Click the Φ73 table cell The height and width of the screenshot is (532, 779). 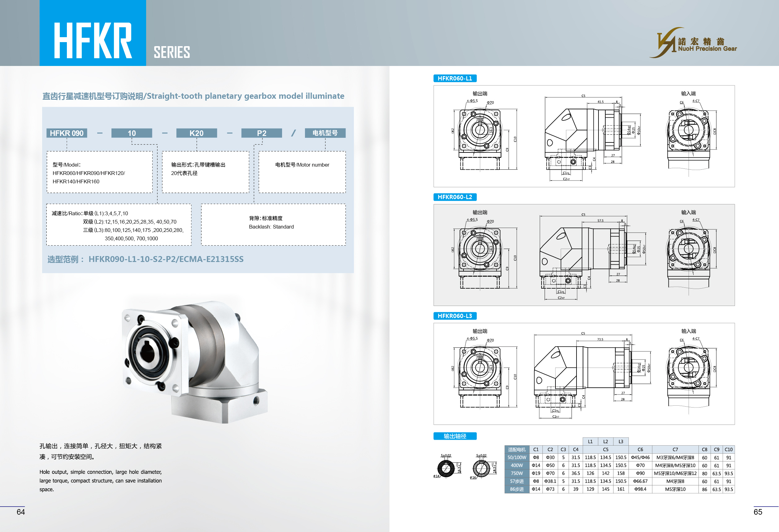(550, 490)
